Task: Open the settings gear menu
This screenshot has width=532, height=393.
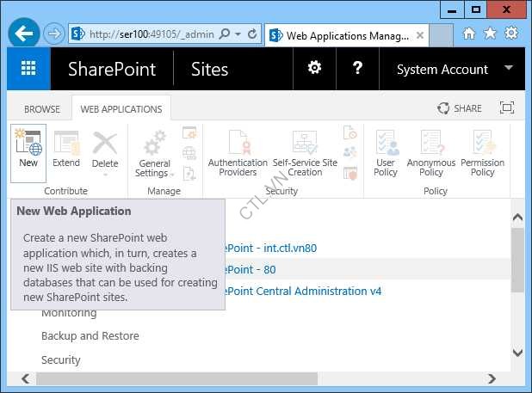Action: (315, 69)
